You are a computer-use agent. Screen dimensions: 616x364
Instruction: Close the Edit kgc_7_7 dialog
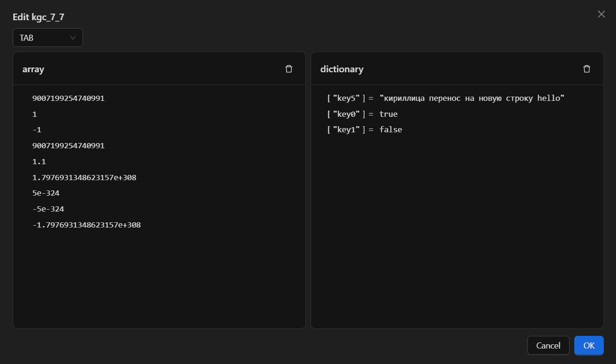(x=601, y=14)
